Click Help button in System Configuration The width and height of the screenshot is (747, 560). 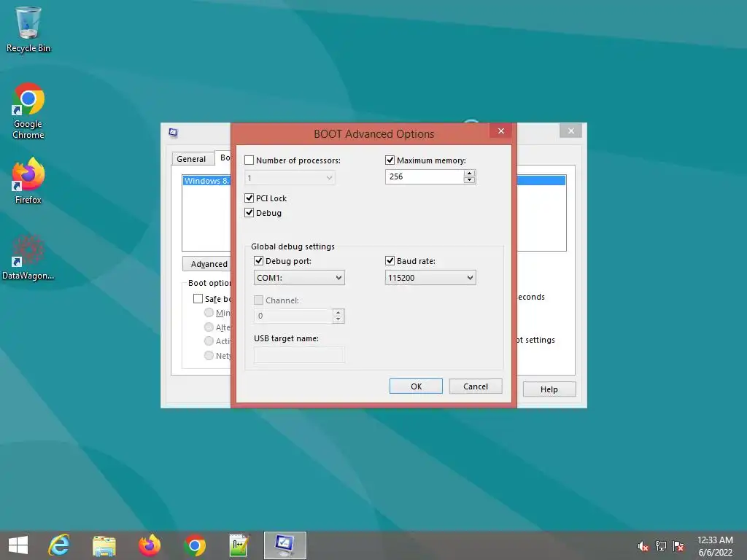549,389
